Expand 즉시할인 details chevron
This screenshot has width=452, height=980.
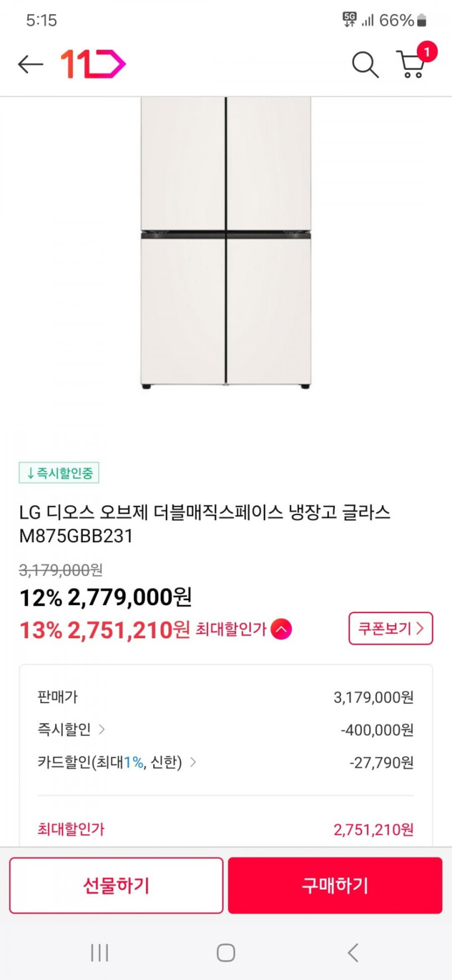tap(102, 729)
